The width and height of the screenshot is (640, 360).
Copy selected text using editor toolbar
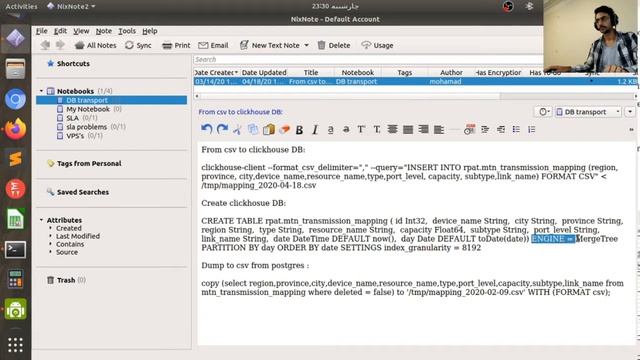tap(253, 129)
